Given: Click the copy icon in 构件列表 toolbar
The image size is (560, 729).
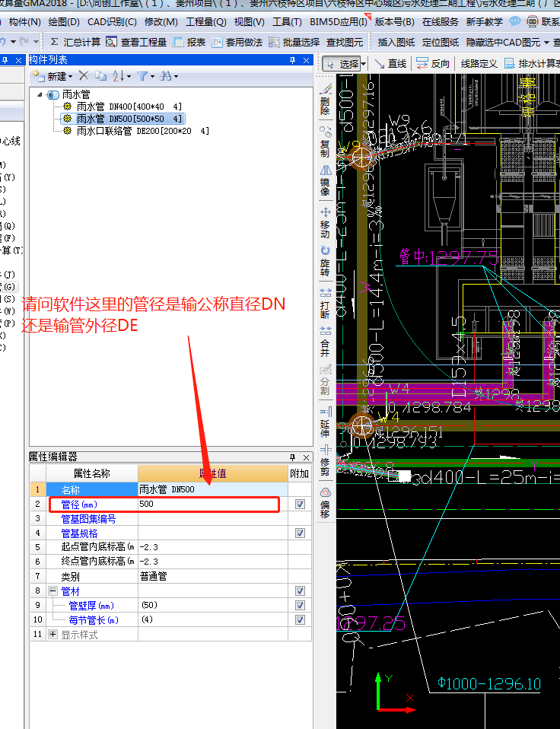Looking at the screenshot, I should [x=100, y=75].
